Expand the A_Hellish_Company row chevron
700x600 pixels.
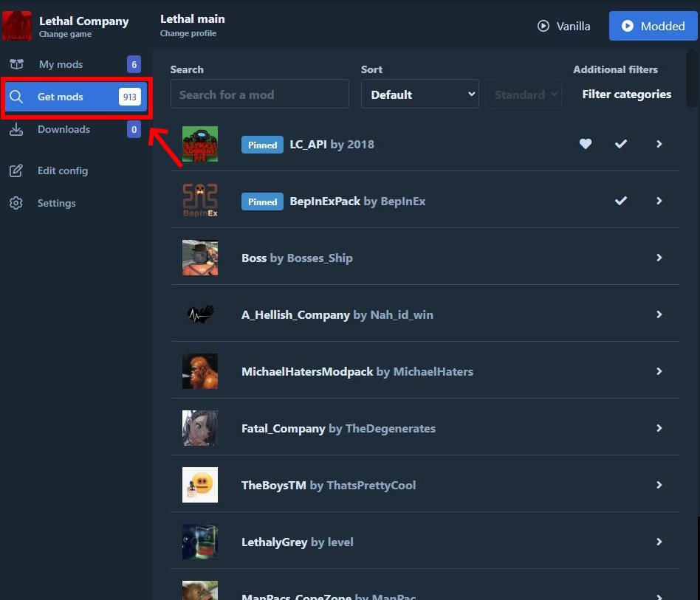pyautogui.click(x=659, y=314)
